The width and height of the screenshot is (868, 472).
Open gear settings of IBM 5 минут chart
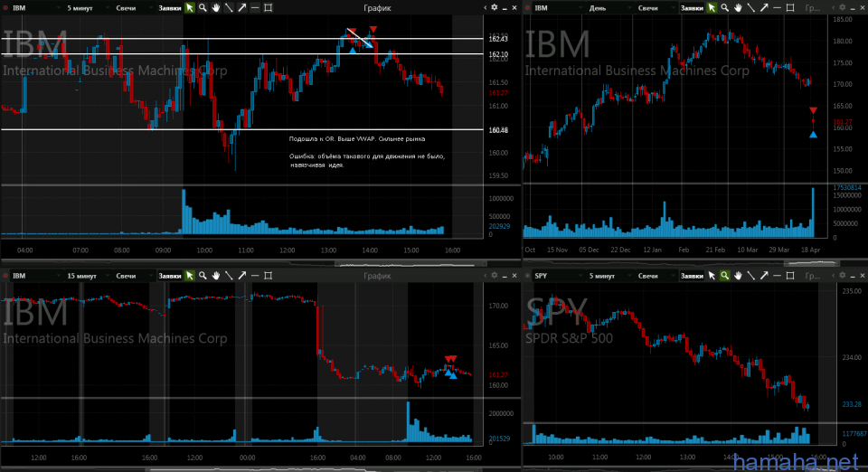(495, 8)
